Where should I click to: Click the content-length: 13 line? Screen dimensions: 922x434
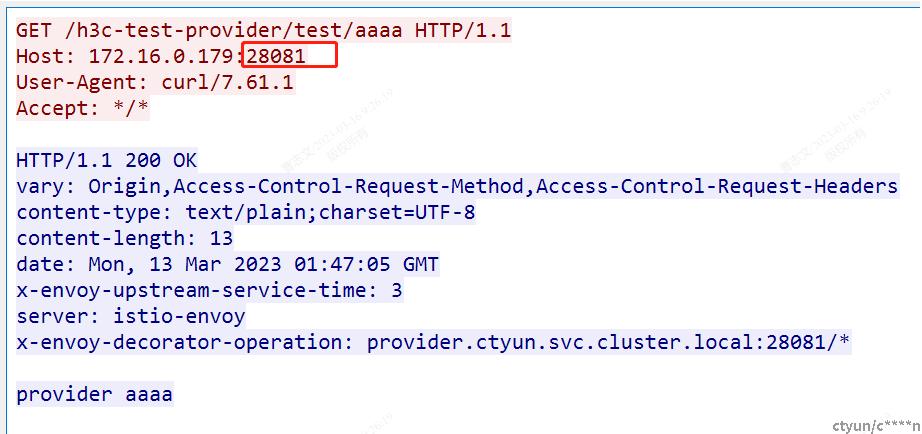coord(125,238)
